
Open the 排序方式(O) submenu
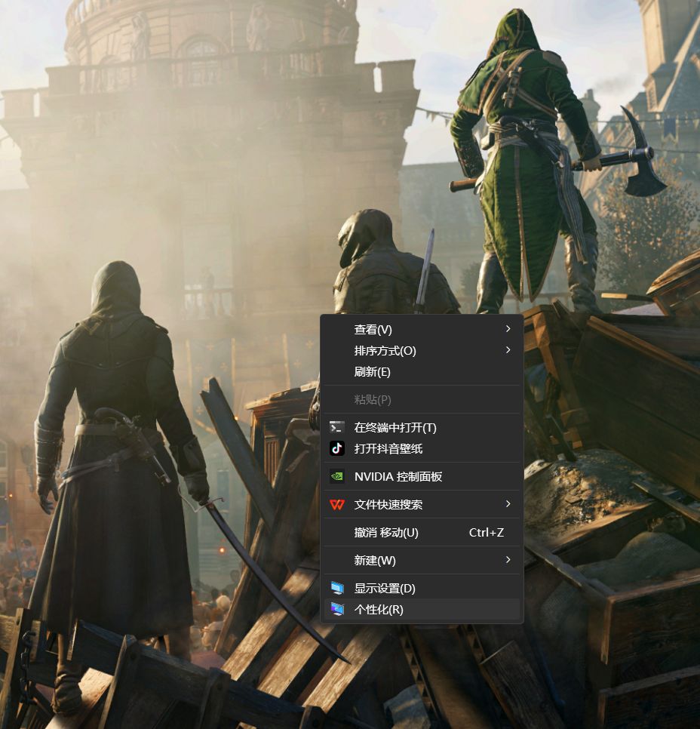tap(422, 351)
